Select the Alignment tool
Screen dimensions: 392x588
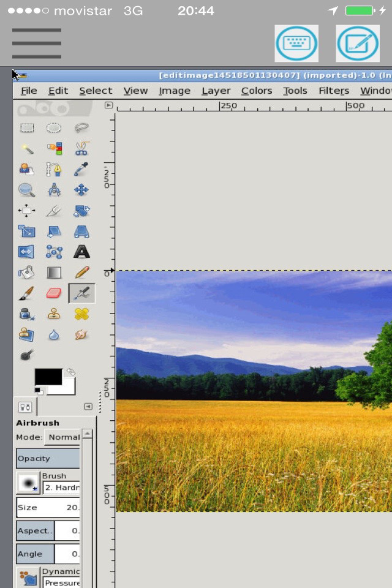pyautogui.click(x=26, y=211)
